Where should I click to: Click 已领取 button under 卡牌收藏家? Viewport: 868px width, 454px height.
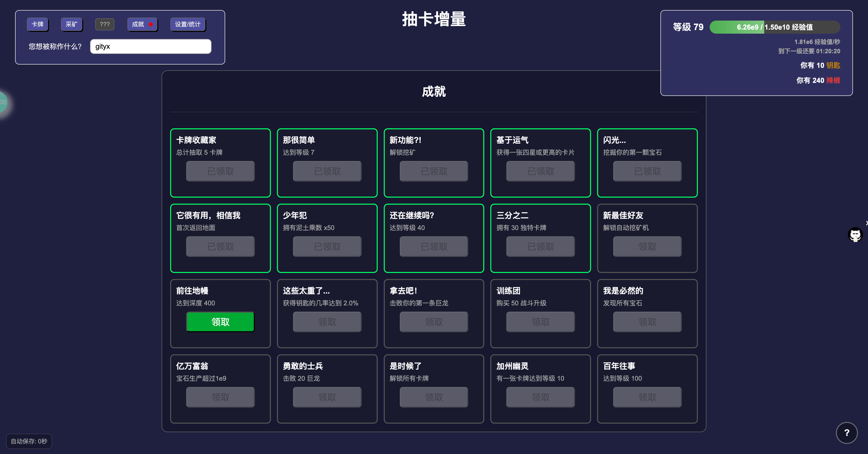click(x=220, y=171)
